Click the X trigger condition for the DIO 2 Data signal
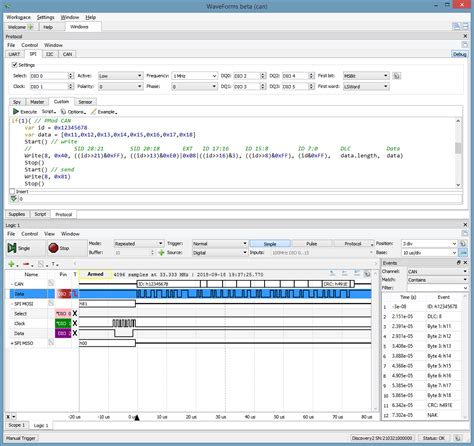Image resolution: width=474 pixels, height=446 pixels. click(x=75, y=333)
